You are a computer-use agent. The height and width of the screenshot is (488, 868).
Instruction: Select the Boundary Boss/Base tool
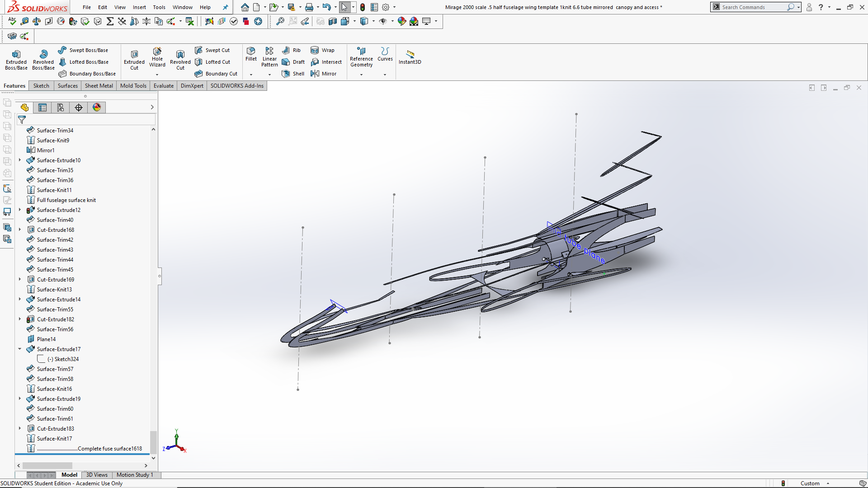[87, 74]
